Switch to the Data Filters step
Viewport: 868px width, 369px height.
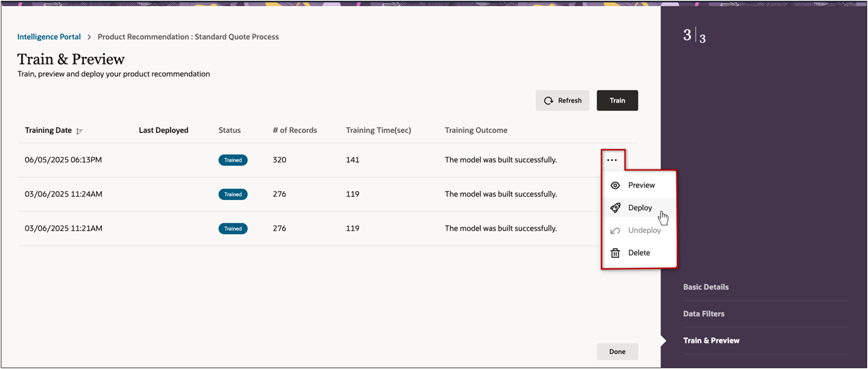click(x=704, y=314)
